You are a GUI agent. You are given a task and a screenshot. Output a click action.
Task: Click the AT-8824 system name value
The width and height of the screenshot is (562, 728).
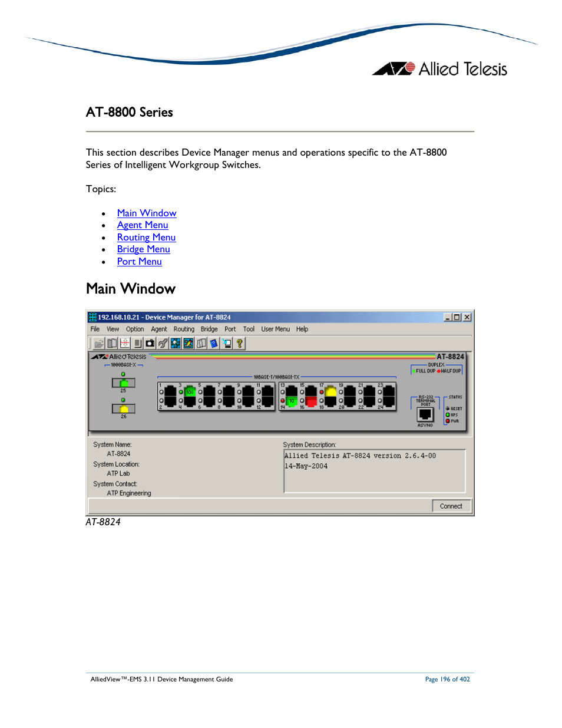pos(118,454)
